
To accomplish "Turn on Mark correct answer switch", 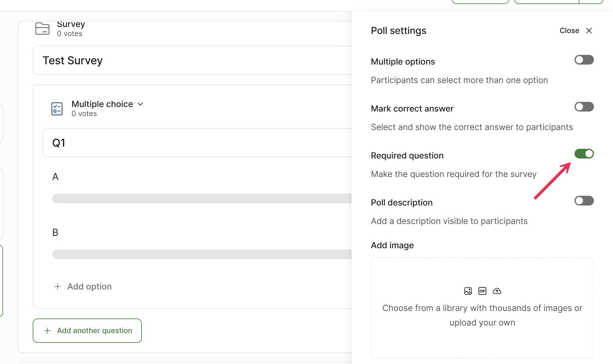I will pyautogui.click(x=584, y=107).
